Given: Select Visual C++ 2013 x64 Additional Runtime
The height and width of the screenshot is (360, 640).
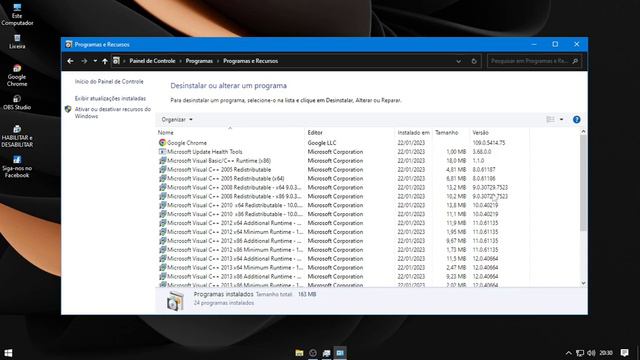Looking at the screenshot, I should pyautogui.click(x=343, y=259).
